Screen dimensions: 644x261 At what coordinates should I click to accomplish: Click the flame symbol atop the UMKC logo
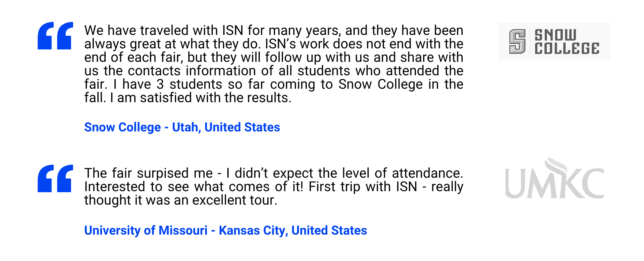click(x=556, y=165)
